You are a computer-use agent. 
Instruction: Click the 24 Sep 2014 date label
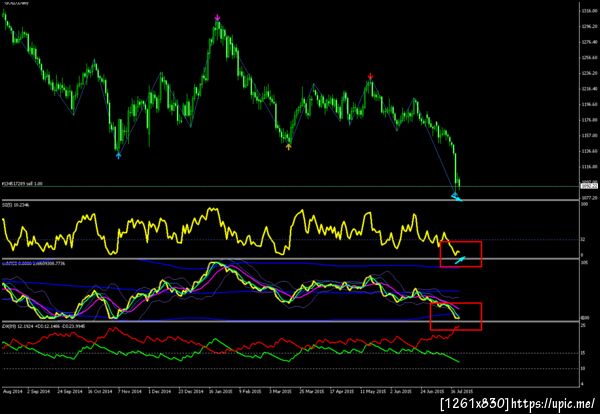70,392
